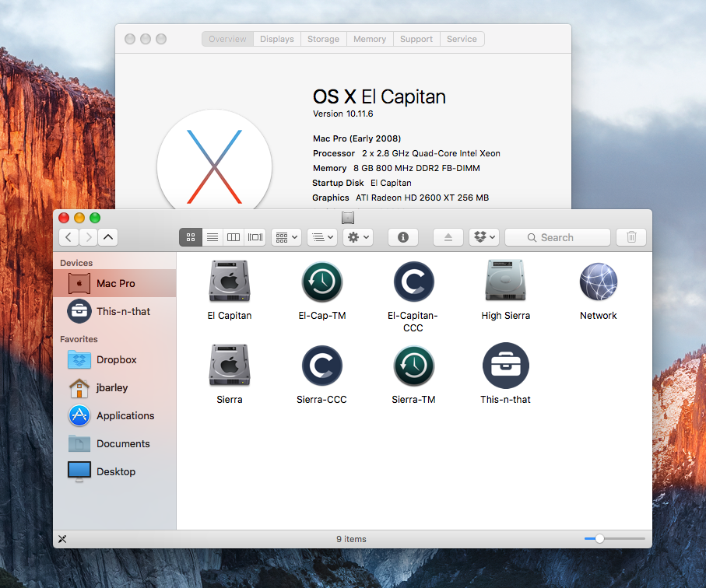Zoom Finder window with green button
Viewport: 706px width, 588px height.
tap(95, 218)
